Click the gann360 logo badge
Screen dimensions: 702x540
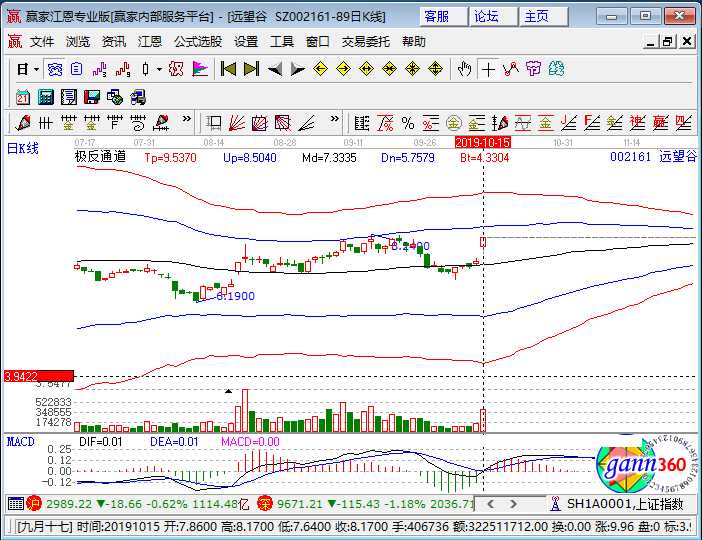(640, 466)
